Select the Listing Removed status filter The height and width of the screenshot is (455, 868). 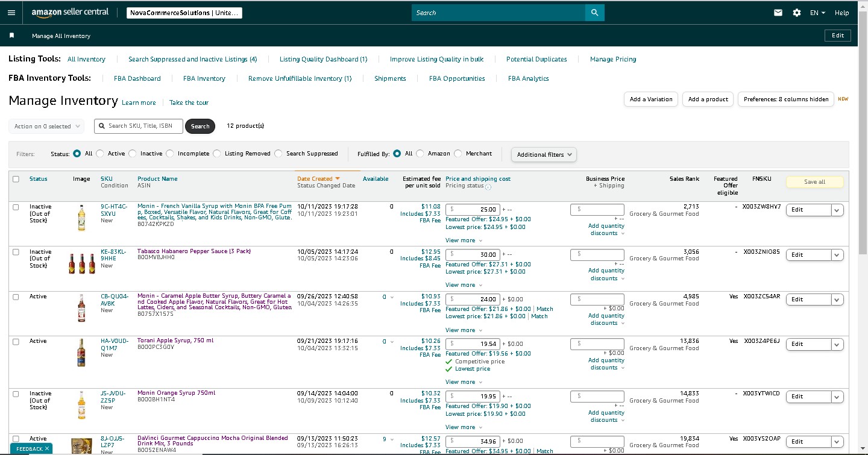click(217, 154)
